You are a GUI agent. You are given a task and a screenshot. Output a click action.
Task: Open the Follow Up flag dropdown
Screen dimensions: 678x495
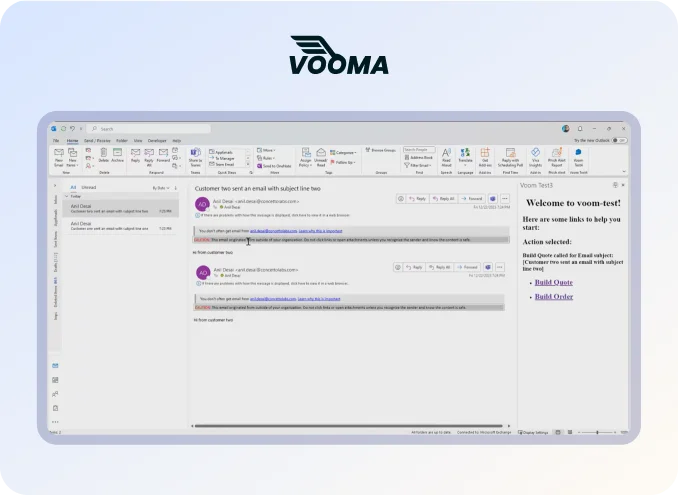pyautogui.click(x=343, y=162)
